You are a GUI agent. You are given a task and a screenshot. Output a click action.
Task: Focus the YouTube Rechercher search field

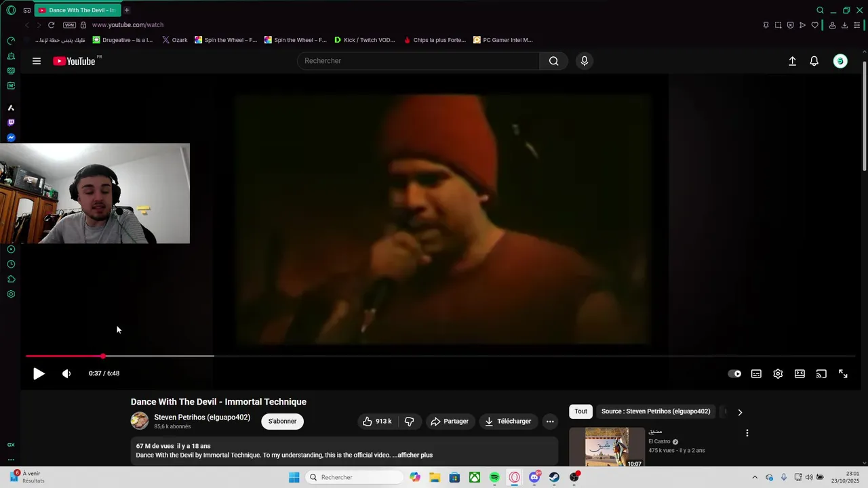(x=418, y=61)
